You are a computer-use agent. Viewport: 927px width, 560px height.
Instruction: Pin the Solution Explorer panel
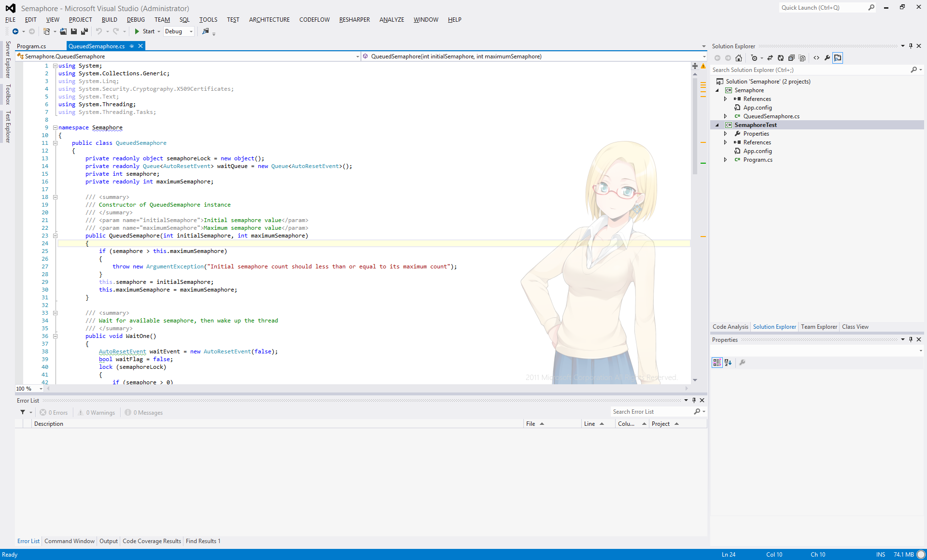[x=911, y=46]
